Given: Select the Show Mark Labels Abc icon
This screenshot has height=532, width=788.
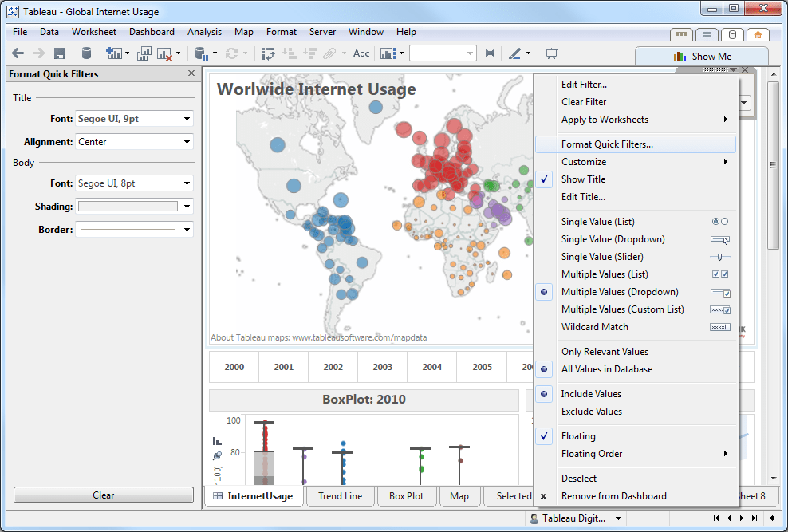Looking at the screenshot, I should (x=361, y=53).
